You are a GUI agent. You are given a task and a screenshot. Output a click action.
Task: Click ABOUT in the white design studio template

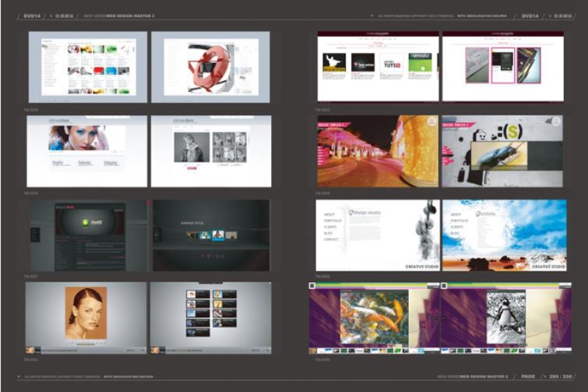click(329, 215)
